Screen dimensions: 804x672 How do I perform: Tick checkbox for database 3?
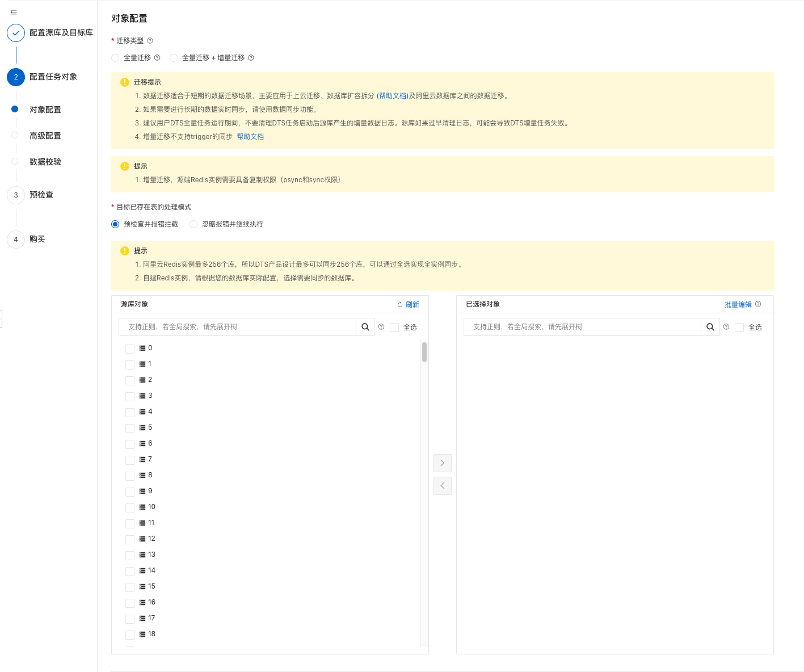click(130, 396)
